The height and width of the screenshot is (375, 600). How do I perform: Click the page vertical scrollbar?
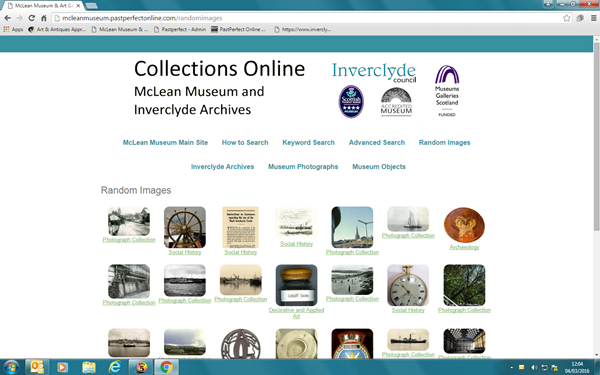pyautogui.click(x=596, y=136)
